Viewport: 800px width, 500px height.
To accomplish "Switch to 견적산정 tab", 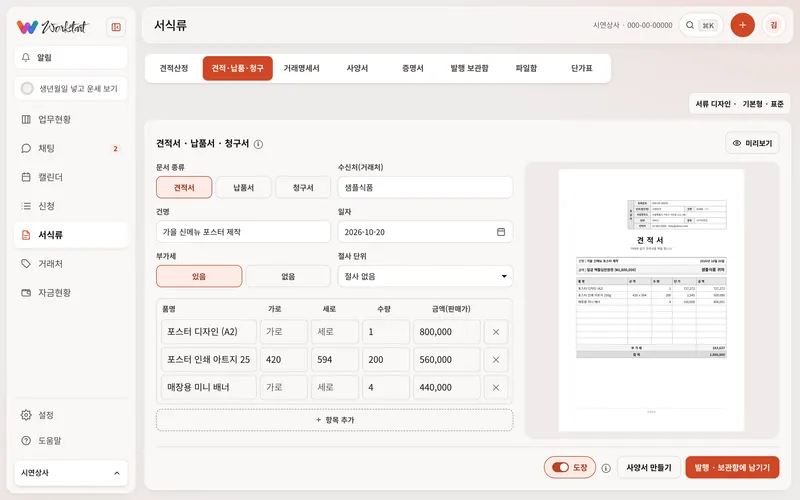I will tap(174, 68).
